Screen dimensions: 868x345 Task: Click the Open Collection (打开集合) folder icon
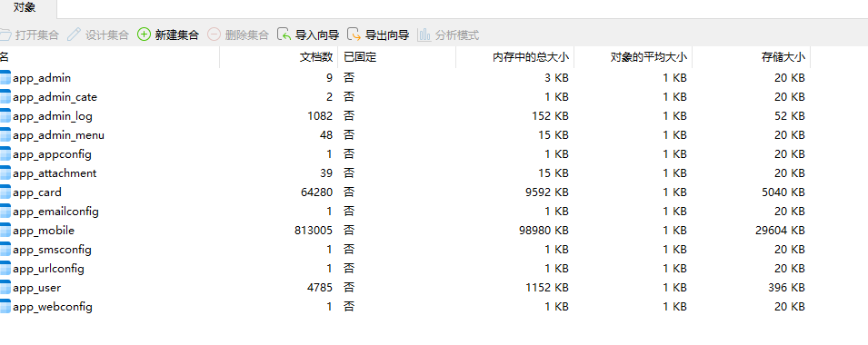click(x=5, y=34)
